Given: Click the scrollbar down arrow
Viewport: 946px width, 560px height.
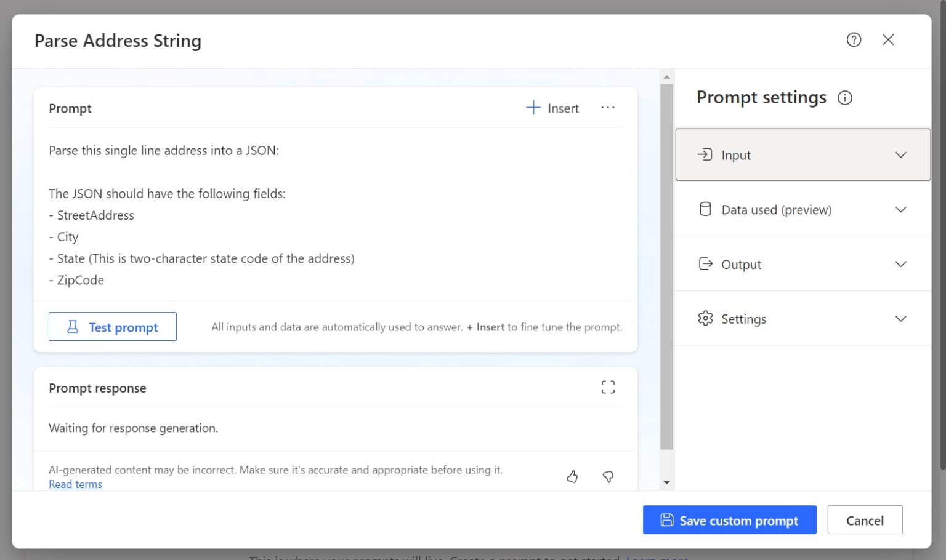Looking at the screenshot, I should pos(667,482).
